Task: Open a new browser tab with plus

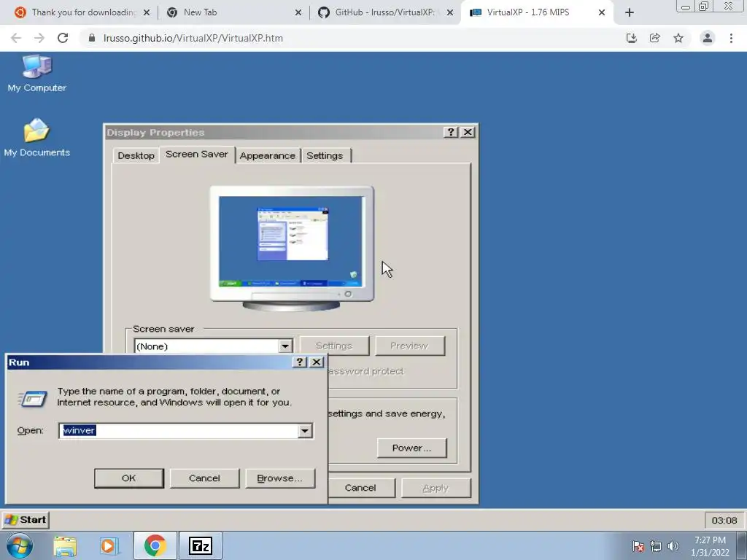Action: [x=630, y=13]
